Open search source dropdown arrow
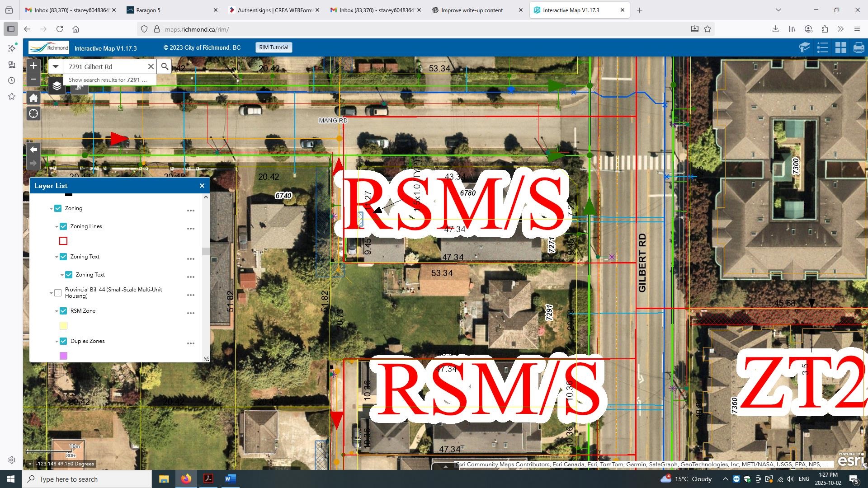Screen dimensions: 868x488 pos(56,66)
